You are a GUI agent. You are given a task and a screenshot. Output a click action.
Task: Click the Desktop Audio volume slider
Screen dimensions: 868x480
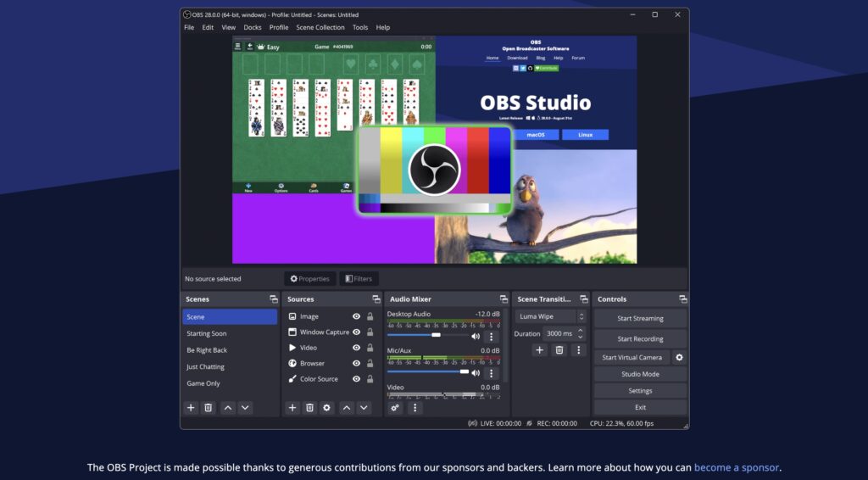tap(428, 336)
